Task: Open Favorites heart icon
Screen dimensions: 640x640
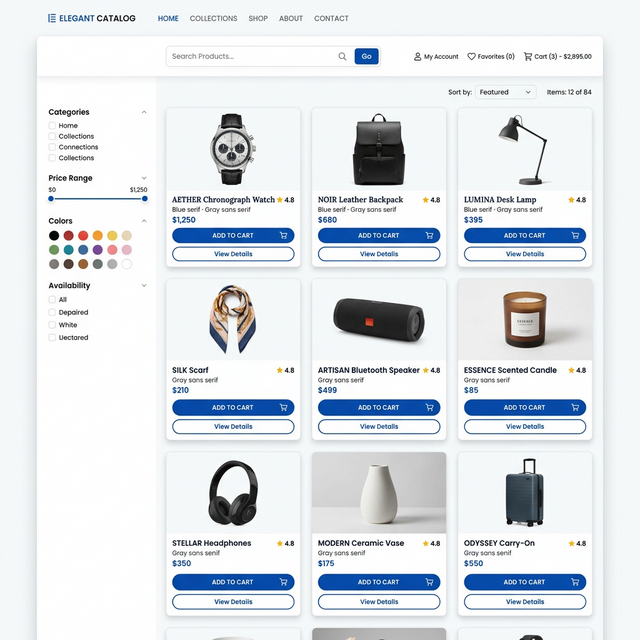Action: point(471,57)
